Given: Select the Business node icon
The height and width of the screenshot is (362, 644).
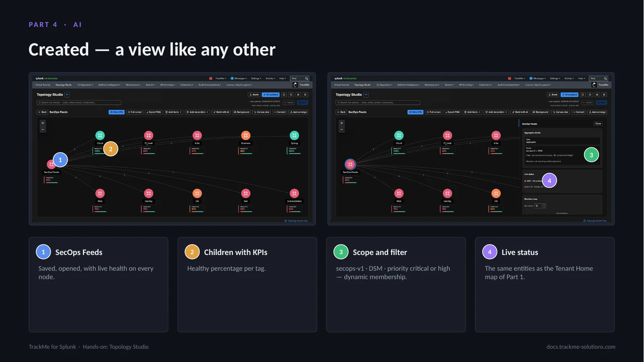Looking at the screenshot, I should [246, 135].
